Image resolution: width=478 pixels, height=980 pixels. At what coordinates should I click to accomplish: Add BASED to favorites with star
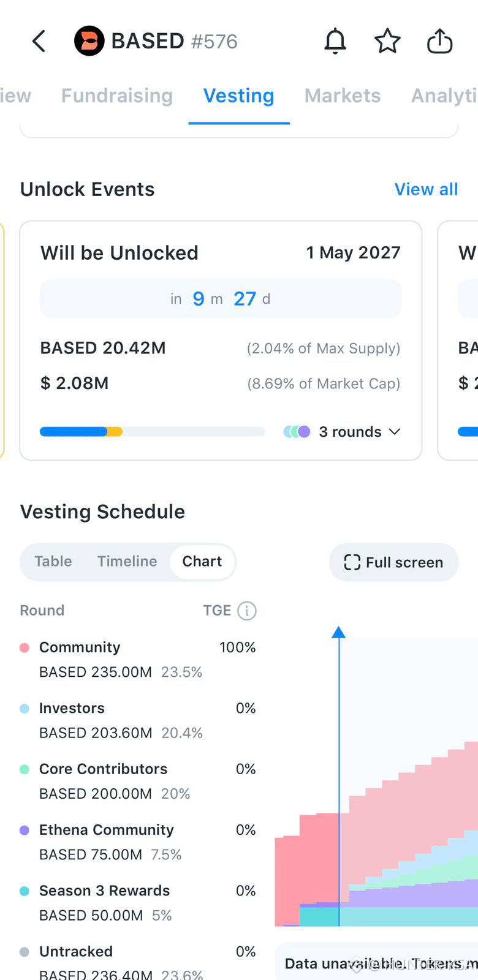point(387,42)
